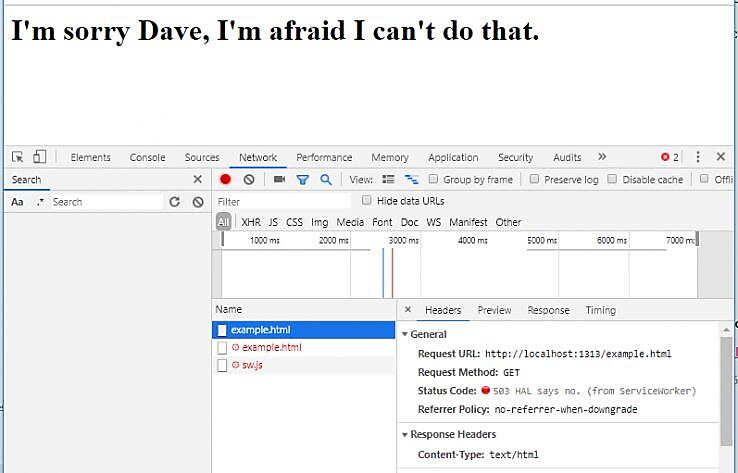738x473 pixels.
Task: Collapse the Response Headers section
Action: [x=405, y=434]
